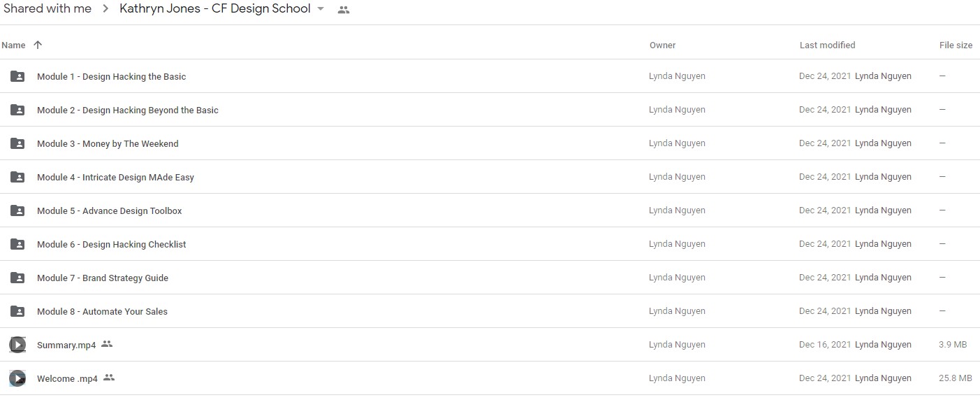The width and height of the screenshot is (980, 400).
Task: Click the Owner column header
Action: pos(662,45)
